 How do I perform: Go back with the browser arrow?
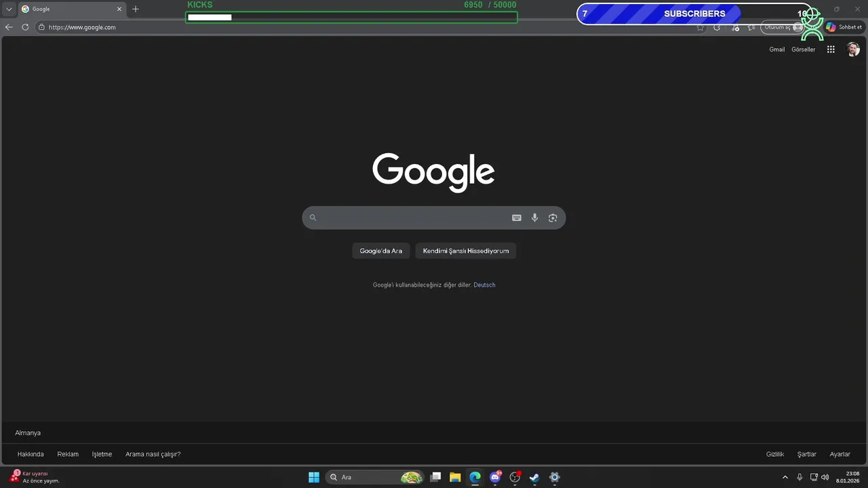[x=9, y=27]
